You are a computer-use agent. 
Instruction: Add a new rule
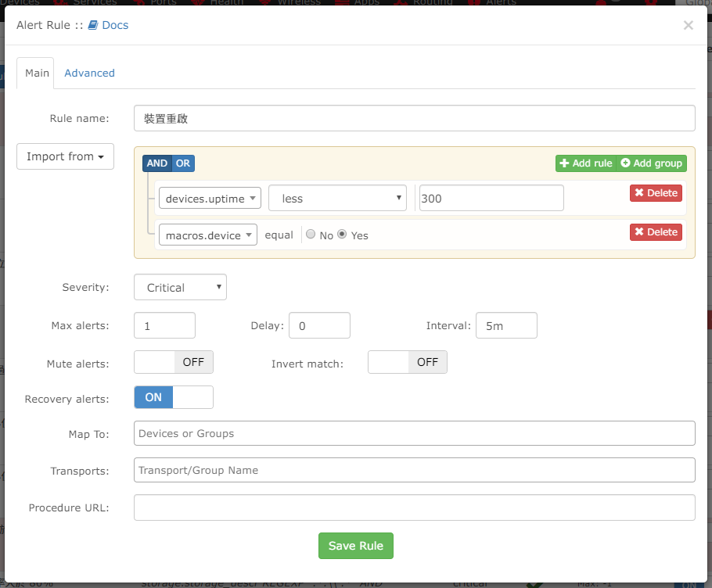coord(586,163)
